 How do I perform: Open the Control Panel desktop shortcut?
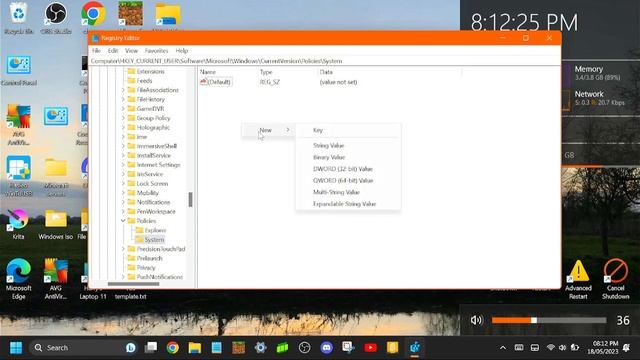tap(19, 70)
